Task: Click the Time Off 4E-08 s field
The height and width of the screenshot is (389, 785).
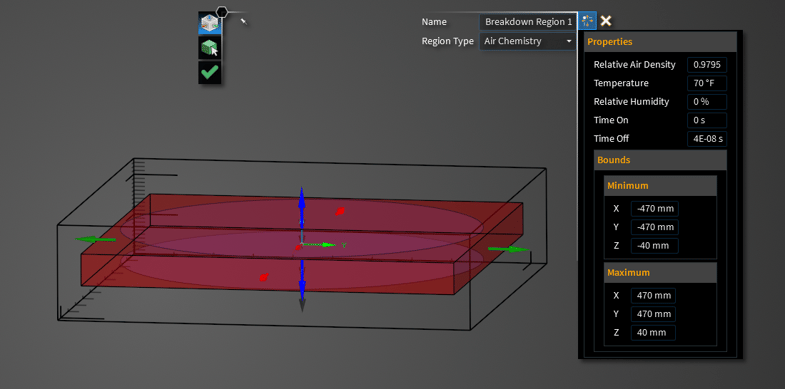Action: [707, 139]
